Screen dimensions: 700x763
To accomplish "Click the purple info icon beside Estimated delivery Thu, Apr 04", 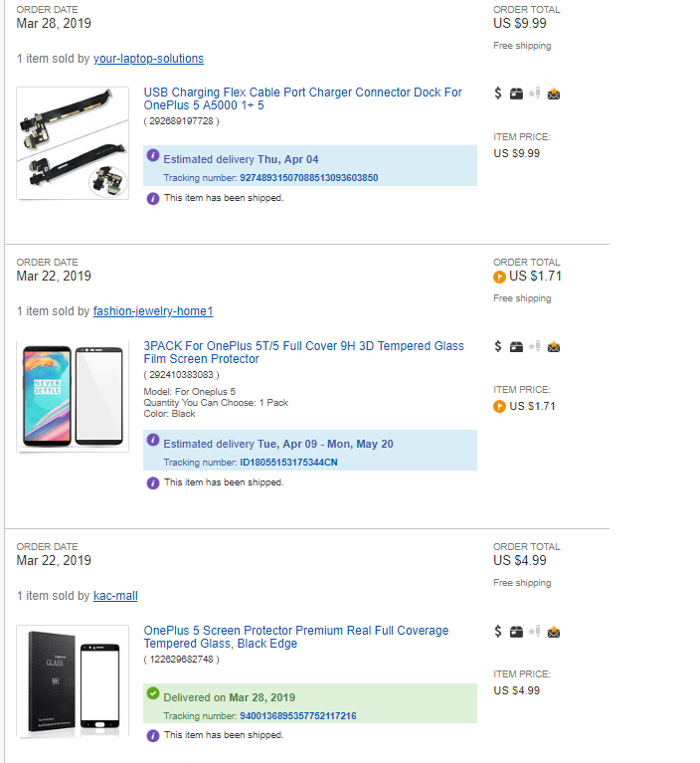I will pyautogui.click(x=153, y=156).
